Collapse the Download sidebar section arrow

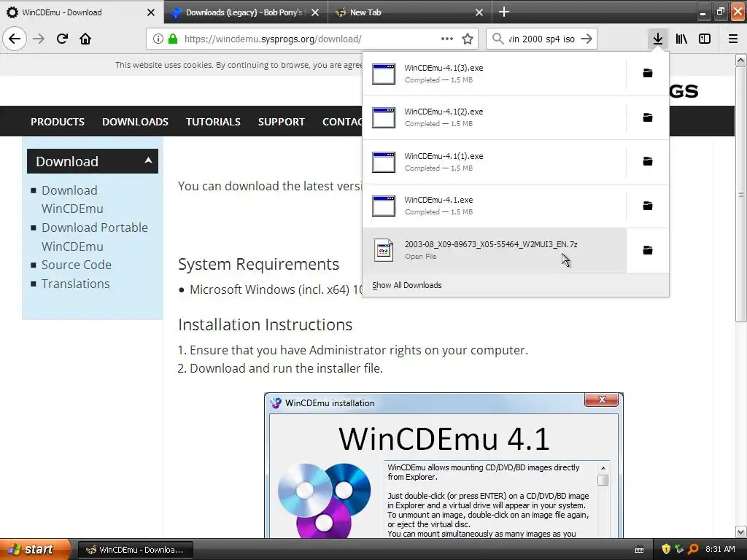coord(148,160)
